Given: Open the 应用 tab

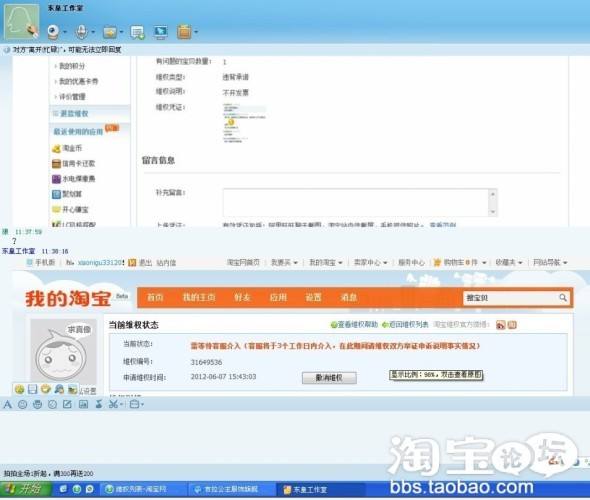Looking at the screenshot, I should (x=278, y=297).
